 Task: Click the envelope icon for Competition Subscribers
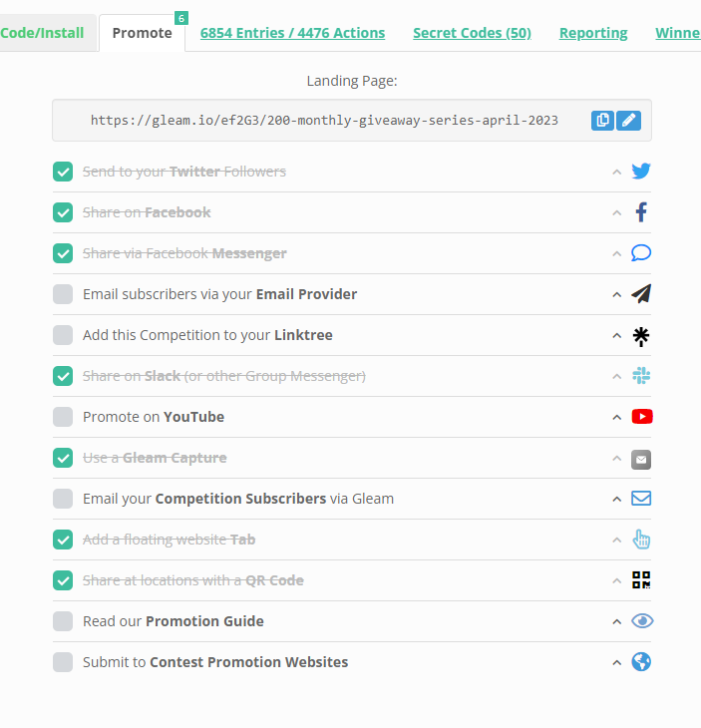(x=641, y=499)
